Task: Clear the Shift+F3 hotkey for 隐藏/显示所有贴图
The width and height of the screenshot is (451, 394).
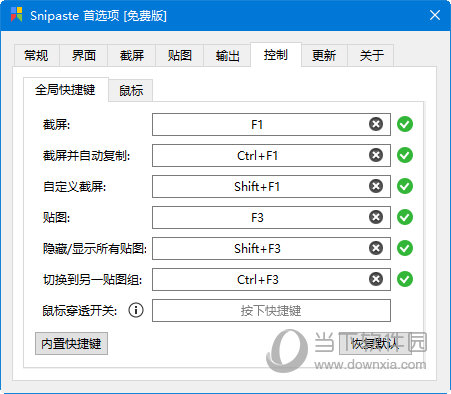Action: (376, 248)
